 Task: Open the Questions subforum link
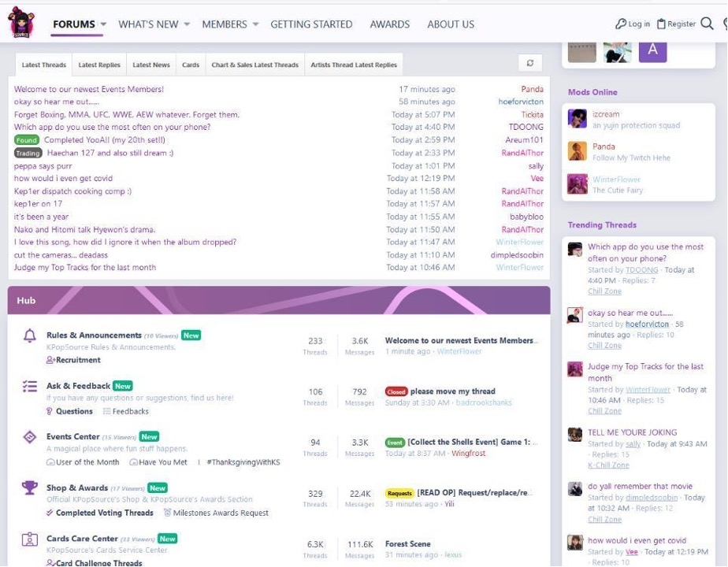click(x=74, y=411)
